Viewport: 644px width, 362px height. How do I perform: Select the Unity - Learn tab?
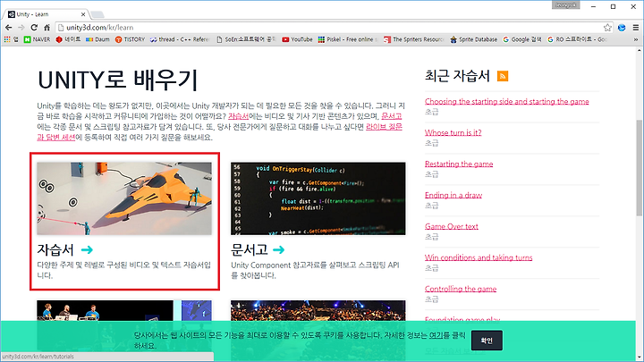tap(46, 14)
